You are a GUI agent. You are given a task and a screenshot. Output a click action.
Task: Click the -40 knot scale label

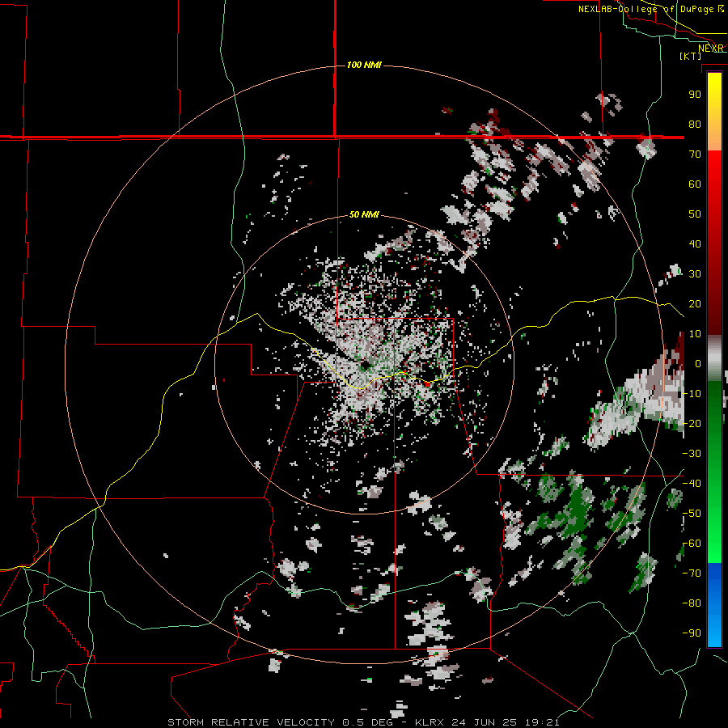692,484
